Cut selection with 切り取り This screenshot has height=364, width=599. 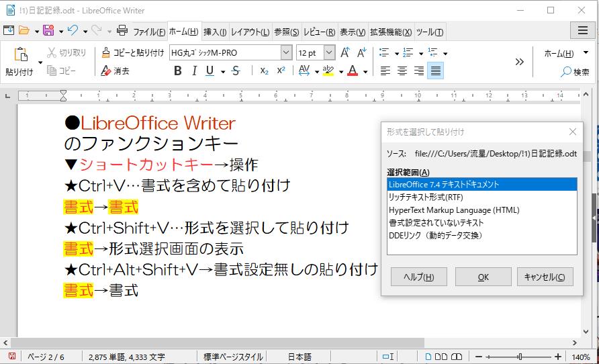(66, 52)
